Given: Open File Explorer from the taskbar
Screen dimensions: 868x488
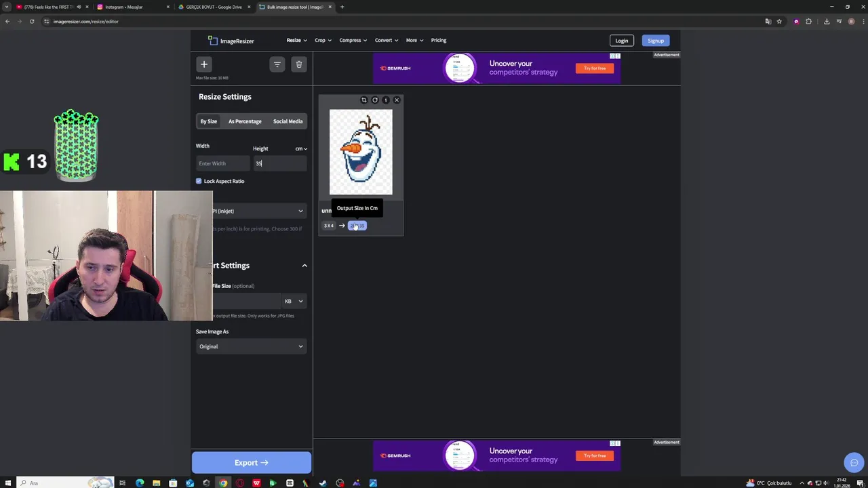Looking at the screenshot, I should (156, 483).
